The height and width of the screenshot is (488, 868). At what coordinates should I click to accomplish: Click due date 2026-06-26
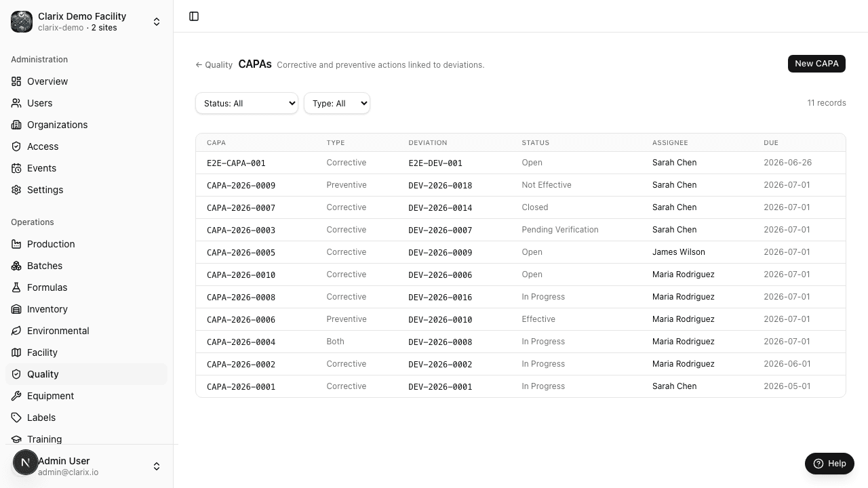(x=787, y=163)
